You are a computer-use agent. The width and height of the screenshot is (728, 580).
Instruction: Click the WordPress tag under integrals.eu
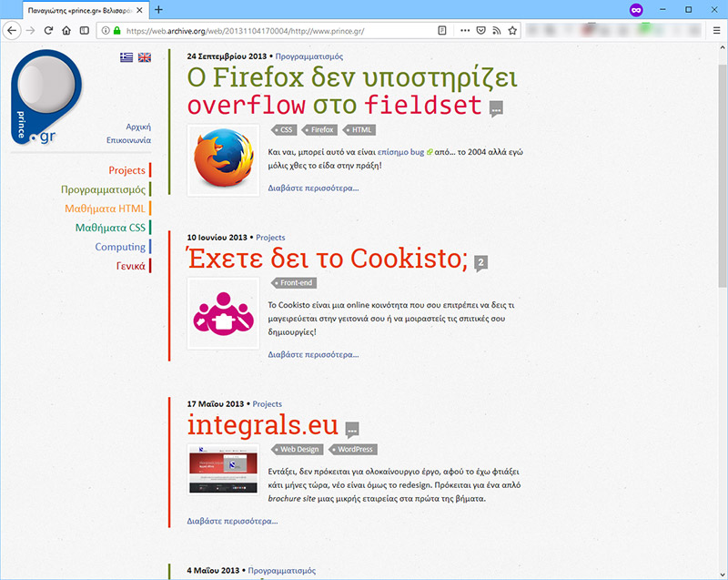click(355, 450)
